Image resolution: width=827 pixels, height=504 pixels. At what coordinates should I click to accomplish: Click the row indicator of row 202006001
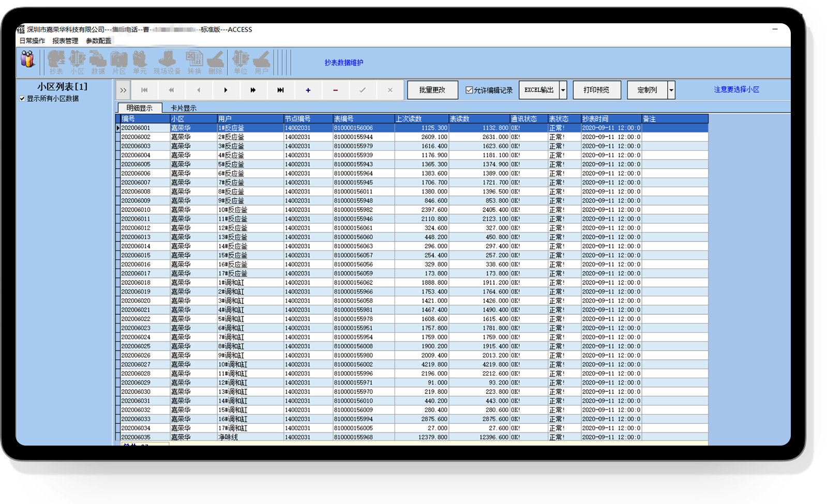click(x=118, y=128)
